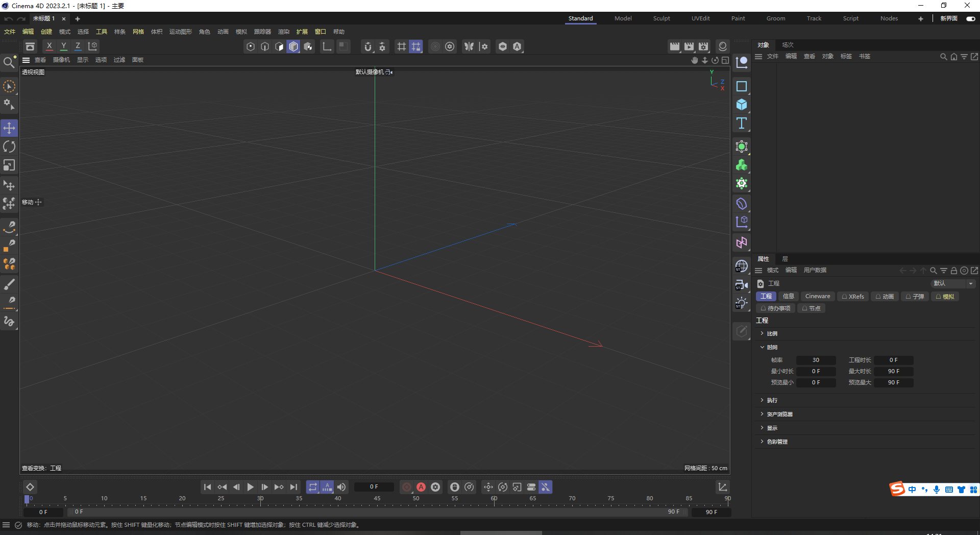Add a Cube primitive object
Image resolution: width=980 pixels, height=535 pixels.
point(742,105)
